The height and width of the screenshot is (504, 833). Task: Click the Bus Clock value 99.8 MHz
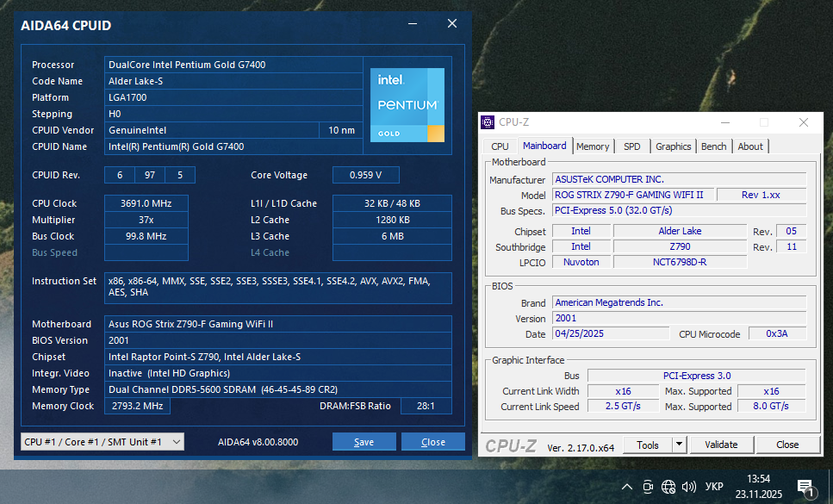click(146, 236)
